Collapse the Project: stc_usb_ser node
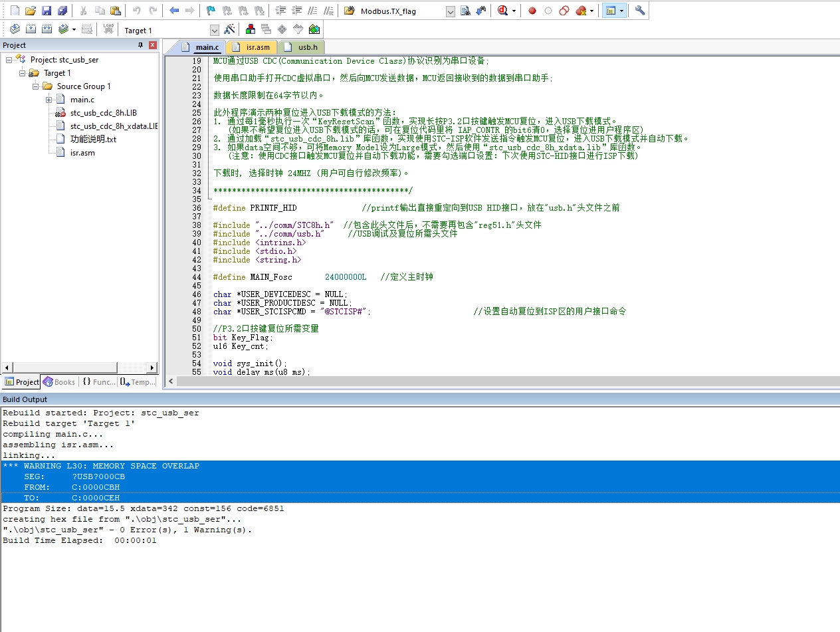This screenshot has height=632, width=840. pos(9,60)
